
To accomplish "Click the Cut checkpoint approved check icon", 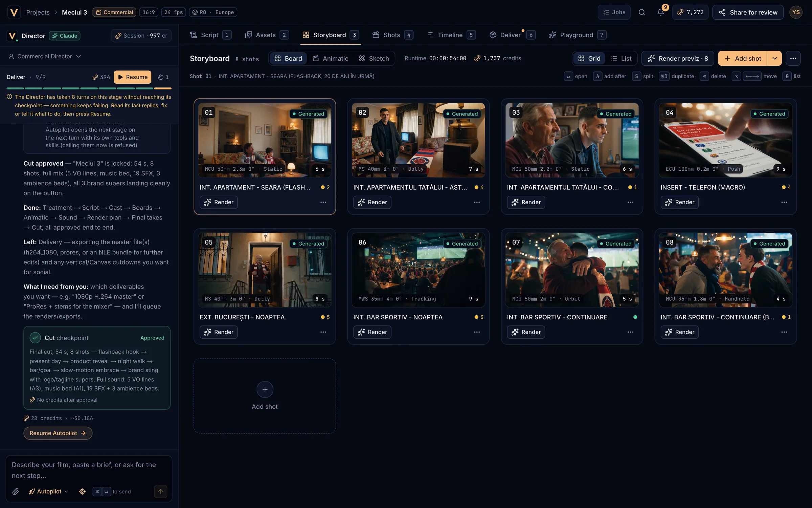I will coord(35,337).
